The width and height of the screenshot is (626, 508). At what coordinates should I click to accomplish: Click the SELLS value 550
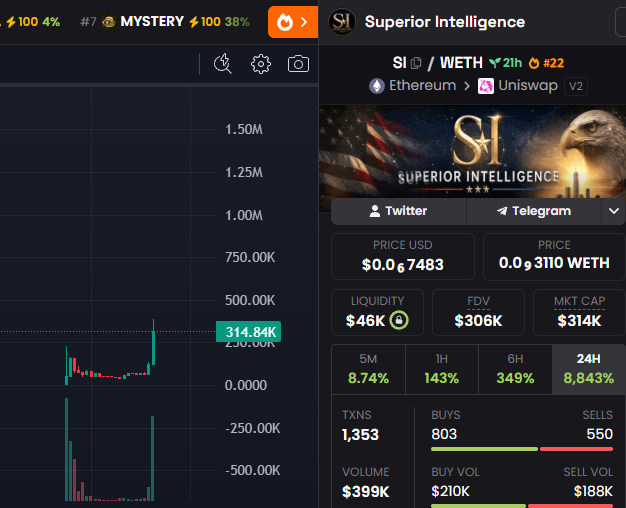click(600, 434)
